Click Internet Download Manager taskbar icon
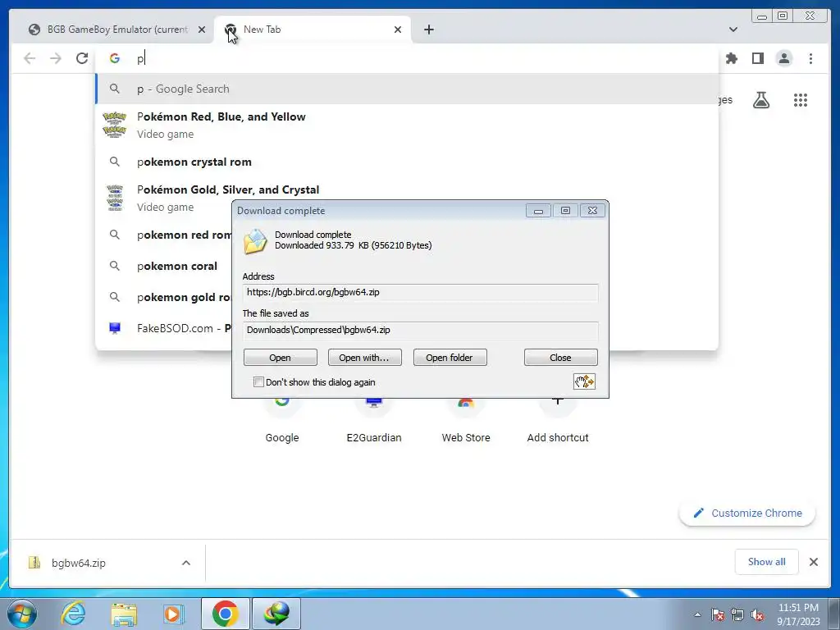The width and height of the screenshot is (840, 630). point(276,614)
